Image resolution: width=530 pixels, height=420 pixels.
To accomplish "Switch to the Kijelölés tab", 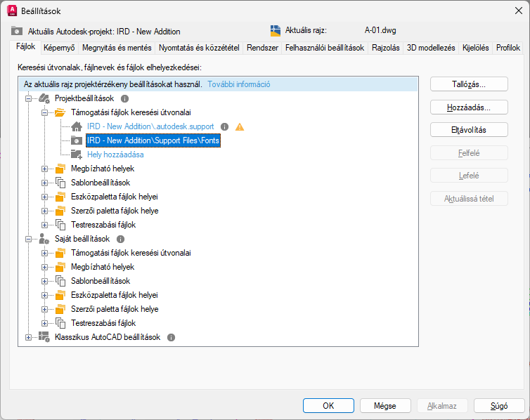I will (476, 48).
